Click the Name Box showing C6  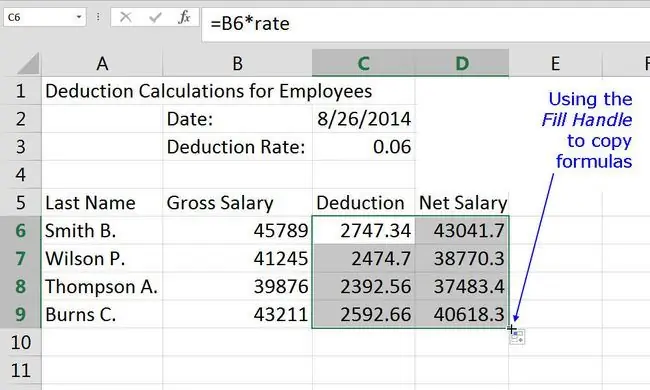point(39,17)
